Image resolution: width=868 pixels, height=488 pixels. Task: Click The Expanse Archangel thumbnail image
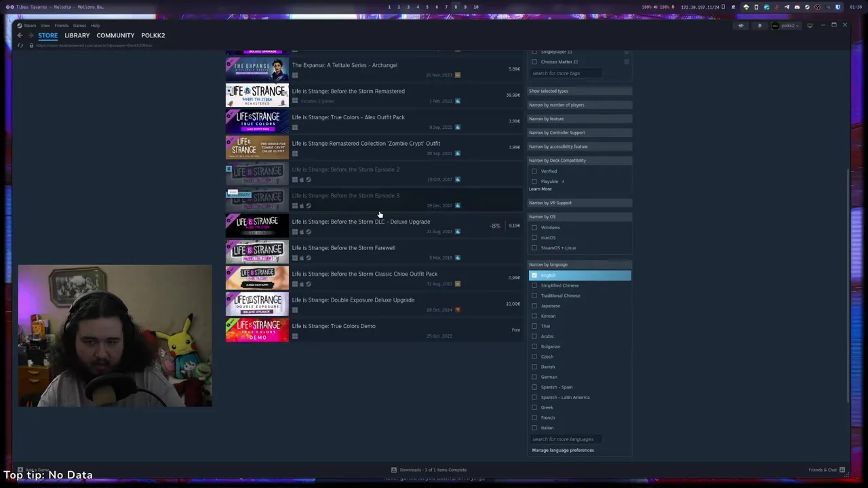click(257, 70)
